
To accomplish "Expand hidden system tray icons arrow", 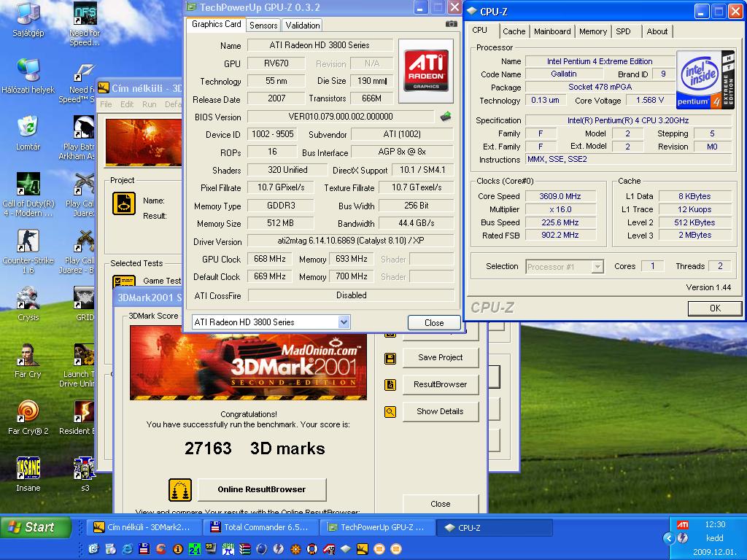I will pyautogui.click(x=668, y=538).
